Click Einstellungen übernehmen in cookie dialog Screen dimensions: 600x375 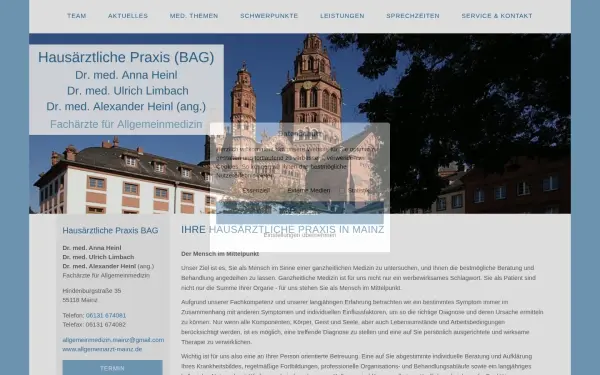point(300,235)
